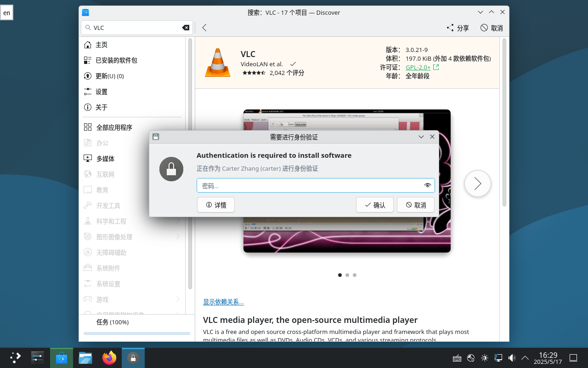Image resolution: width=588 pixels, height=368 pixels.
Task: Open 主页 home in sidebar
Action: [132, 45]
